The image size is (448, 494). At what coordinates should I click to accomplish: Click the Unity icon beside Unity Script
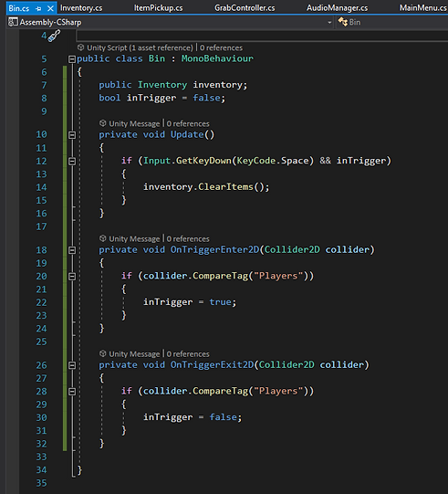pyautogui.click(x=81, y=47)
